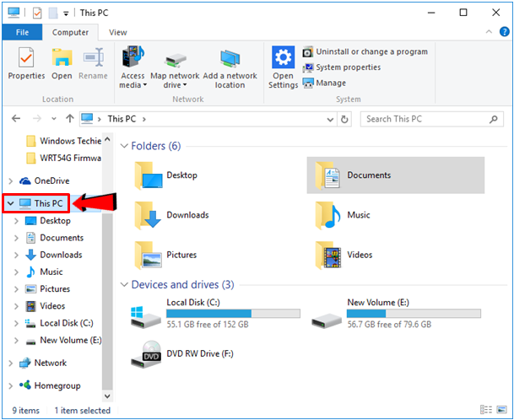This screenshot has width=514, height=420.
Task: Select Windows Techie folder in sidebar
Action: pyautogui.click(x=63, y=141)
